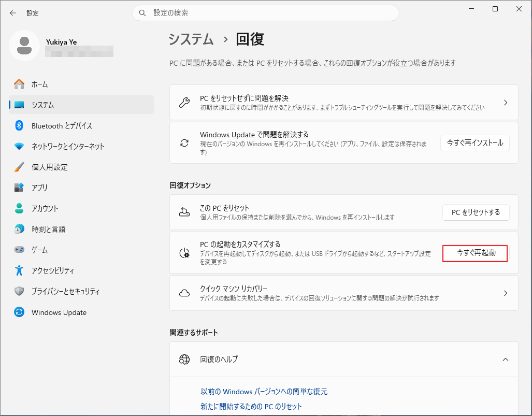Open アプリ settings from sidebar
The width and height of the screenshot is (532, 416).
point(81,188)
